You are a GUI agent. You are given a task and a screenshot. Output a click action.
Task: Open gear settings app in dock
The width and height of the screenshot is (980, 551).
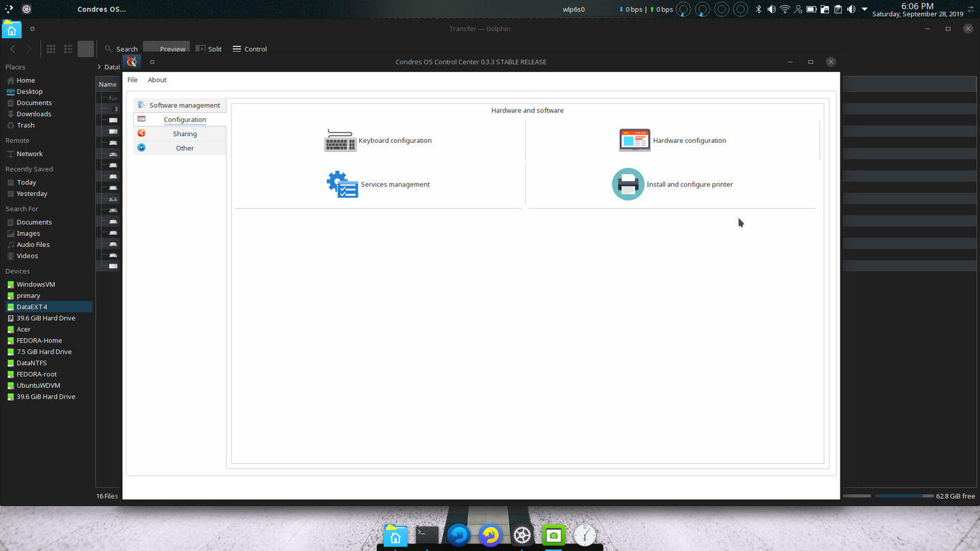point(522,535)
